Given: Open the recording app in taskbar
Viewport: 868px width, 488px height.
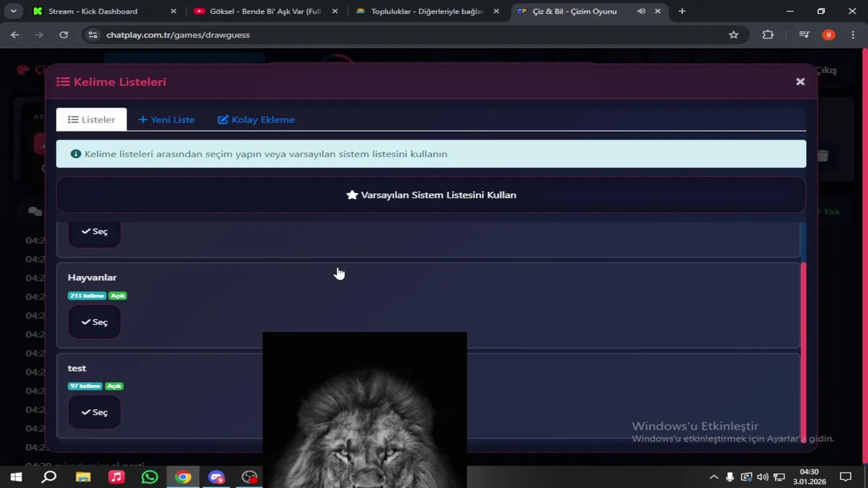Looking at the screenshot, I should [250, 477].
